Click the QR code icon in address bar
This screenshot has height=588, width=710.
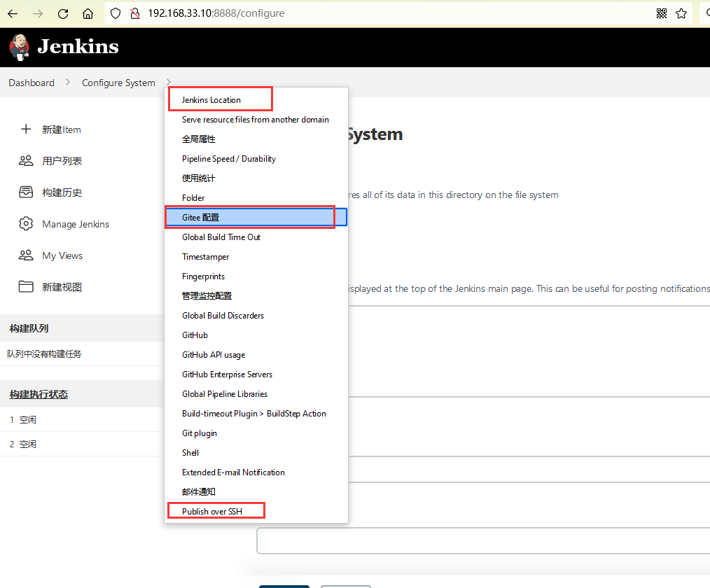pyautogui.click(x=662, y=13)
